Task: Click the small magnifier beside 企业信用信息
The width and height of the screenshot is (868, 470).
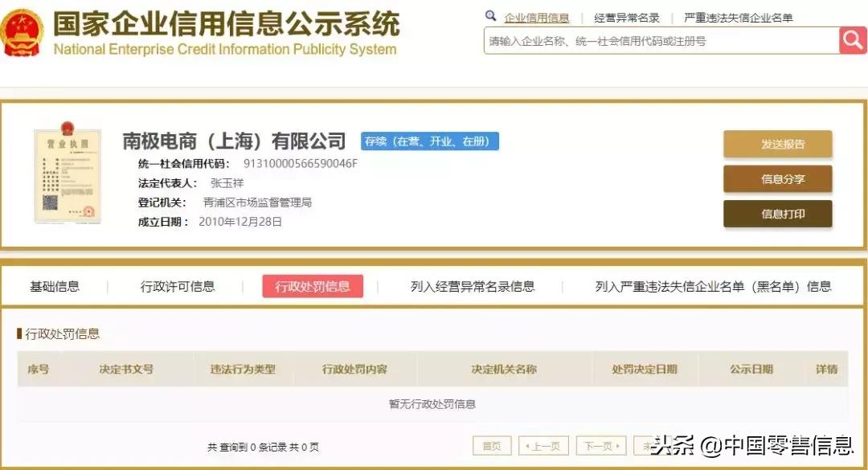Action: click(492, 15)
